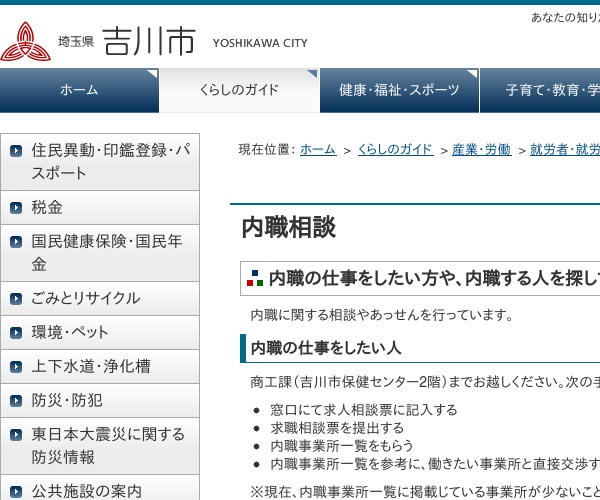This screenshot has height=500, width=600.
Task: Open the ホーム navigation tab
Action: coord(79,90)
